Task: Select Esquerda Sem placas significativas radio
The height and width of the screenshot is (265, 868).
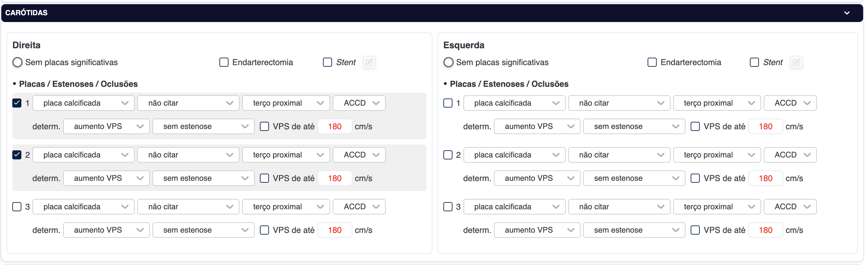Action: [x=448, y=63]
